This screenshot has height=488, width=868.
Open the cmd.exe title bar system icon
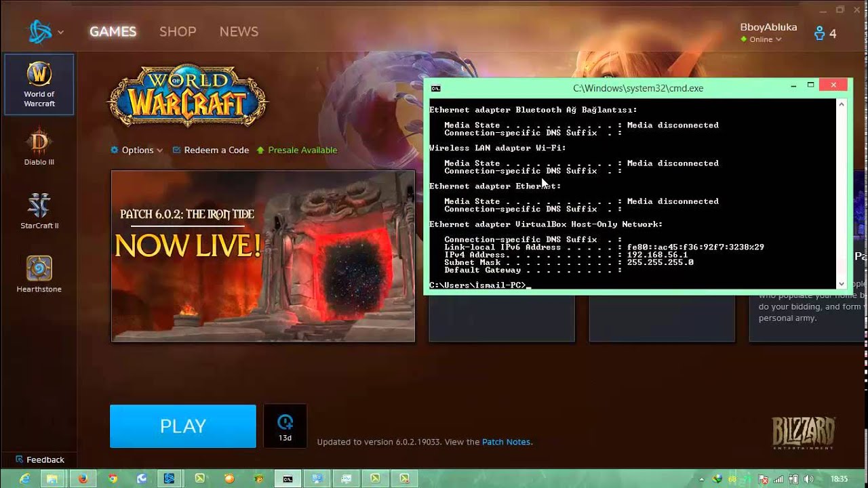435,88
